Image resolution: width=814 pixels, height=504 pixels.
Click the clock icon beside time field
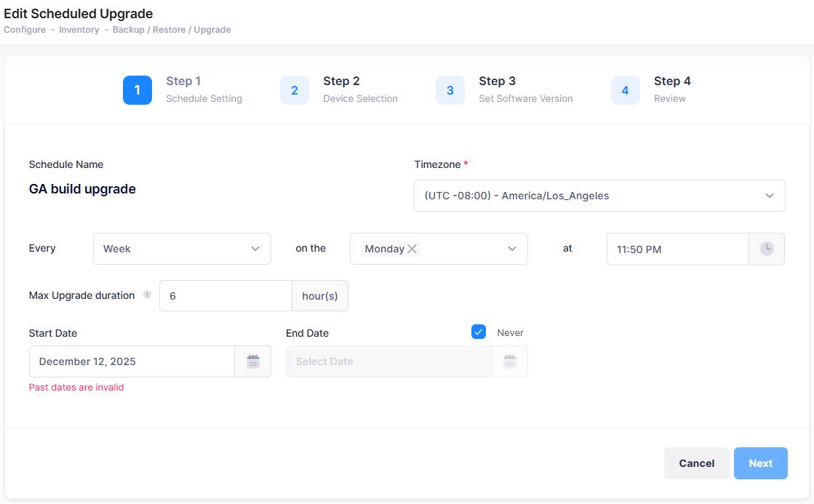[x=766, y=249]
